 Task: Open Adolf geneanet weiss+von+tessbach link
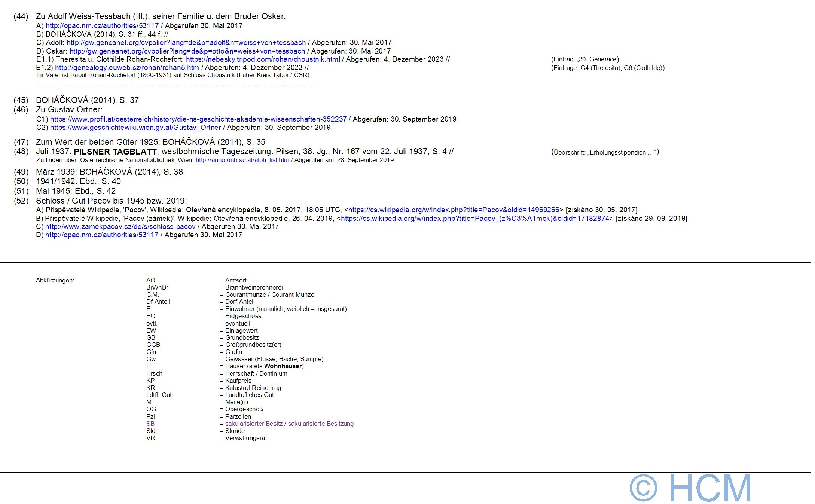point(186,43)
